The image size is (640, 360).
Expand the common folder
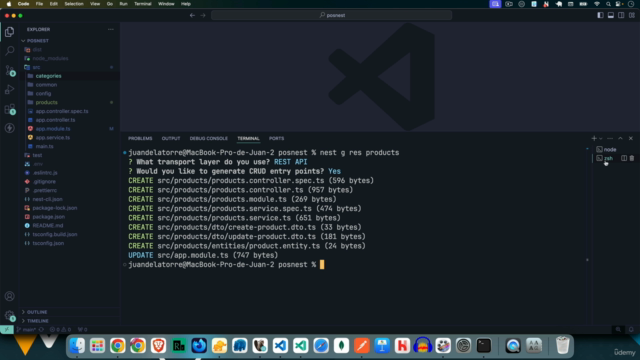(x=46, y=85)
